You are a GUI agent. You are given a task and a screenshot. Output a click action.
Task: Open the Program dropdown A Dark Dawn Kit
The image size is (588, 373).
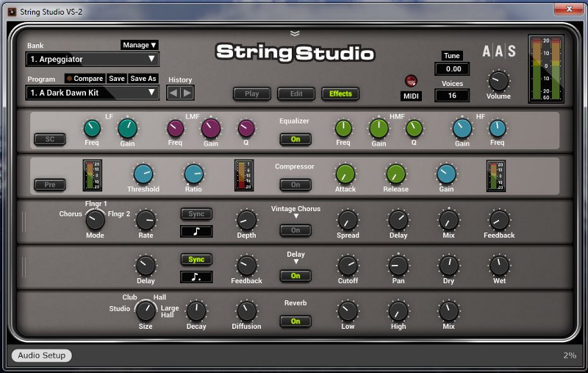pyautogui.click(x=93, y=93)
